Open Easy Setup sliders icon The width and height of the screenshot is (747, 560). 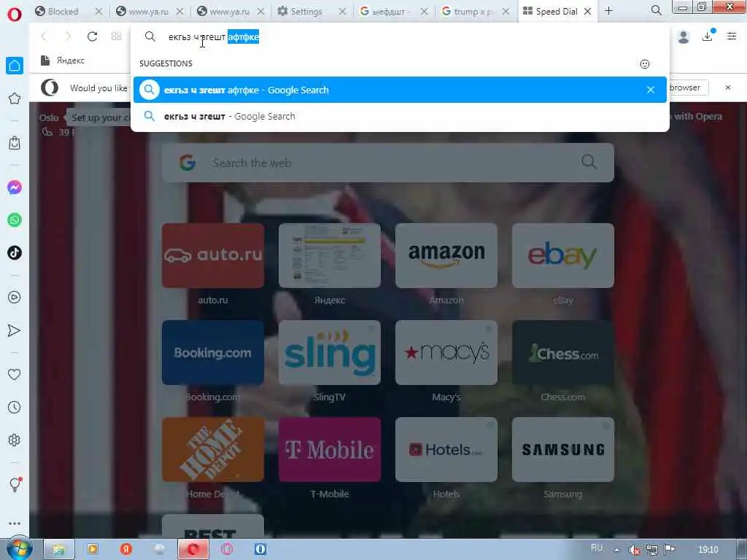(x=732, y=36)
